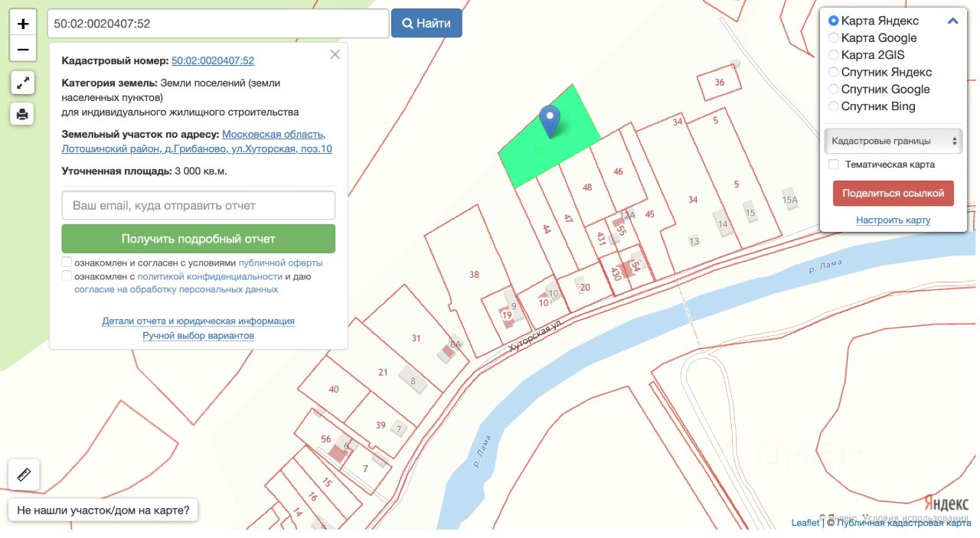Open the Настроить карту link
The width and height of the screenshot is (980, 538).
pos(893,220)
